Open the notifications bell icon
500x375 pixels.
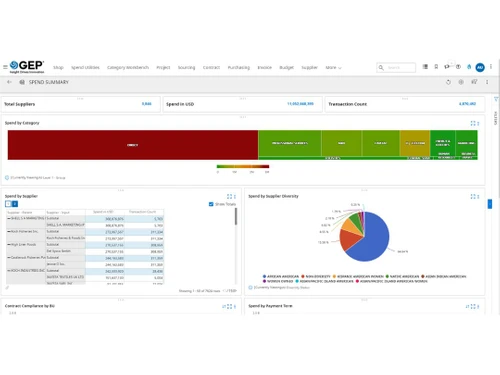point(469,67)
